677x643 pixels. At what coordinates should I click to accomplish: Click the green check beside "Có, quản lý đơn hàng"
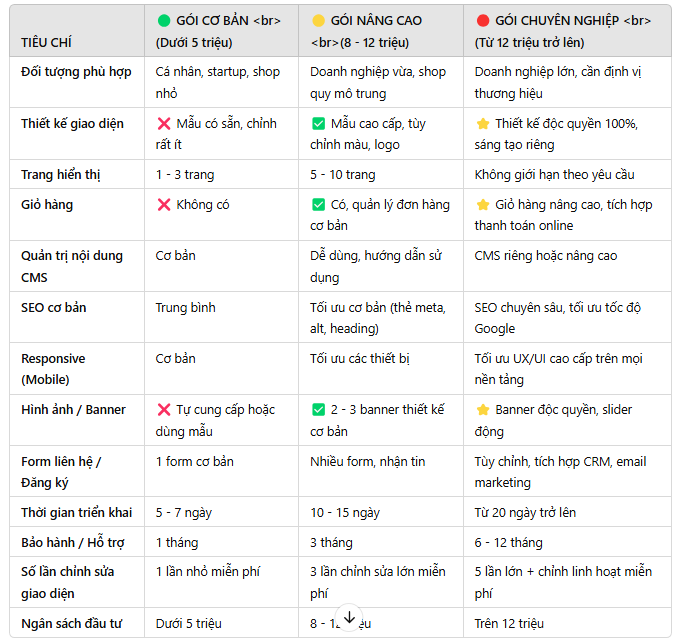click(x=318, y=205)
